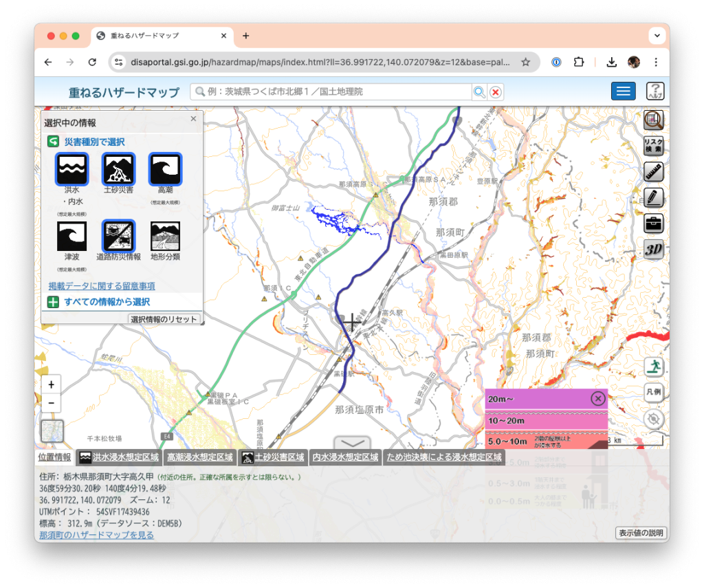Open the ヘルプ help button

click(x=655, y=91)
